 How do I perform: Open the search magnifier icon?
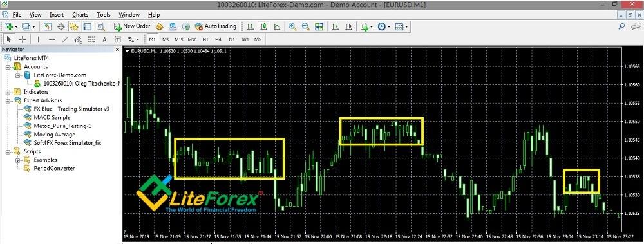[x=622, y=26]
